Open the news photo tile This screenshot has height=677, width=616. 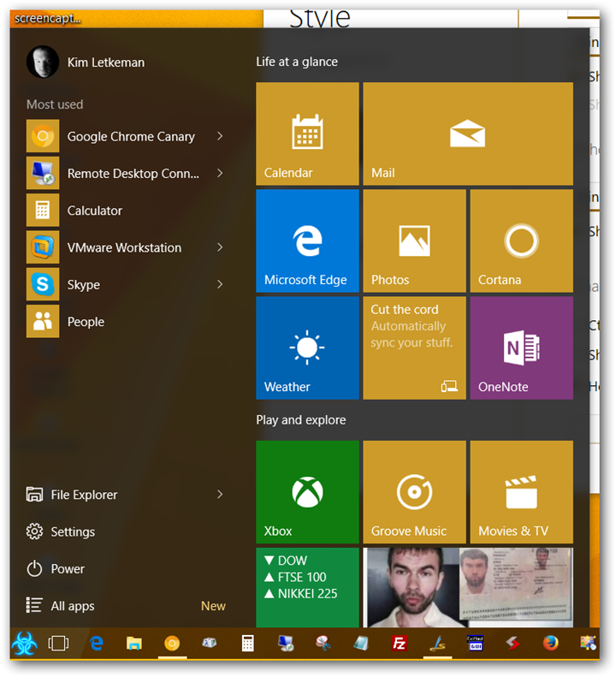pos(468,588)
